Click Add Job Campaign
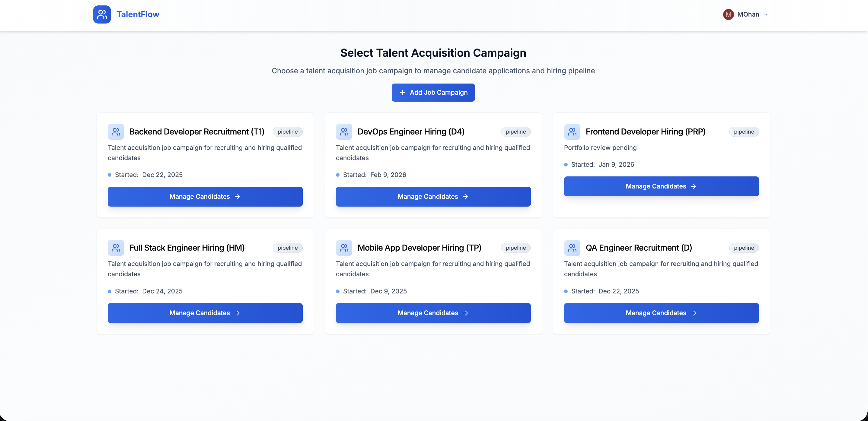Image resolution: width=868 pixels, height=421 pixels. coord(433,92)
